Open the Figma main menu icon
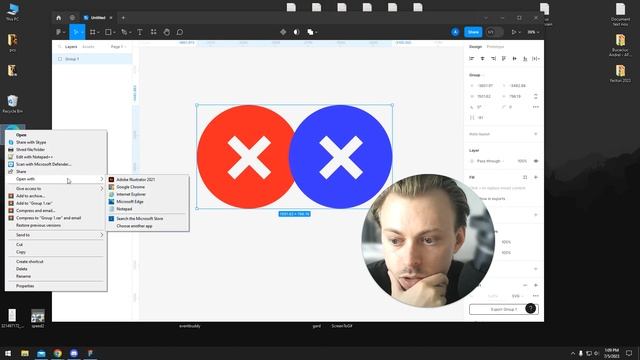640x360 pixels. point(59,32)
